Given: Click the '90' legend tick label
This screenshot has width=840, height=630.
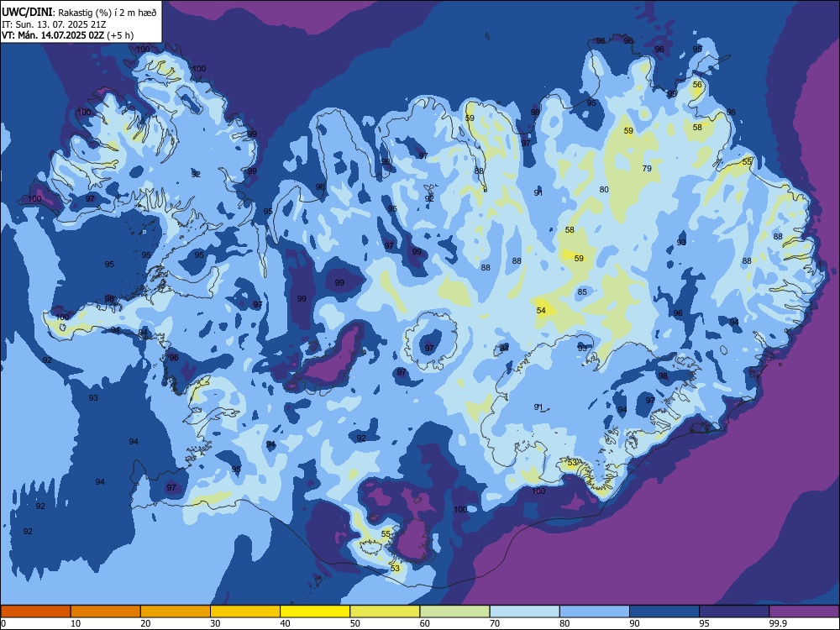Looking at the screenshot, I should point(634,623).
